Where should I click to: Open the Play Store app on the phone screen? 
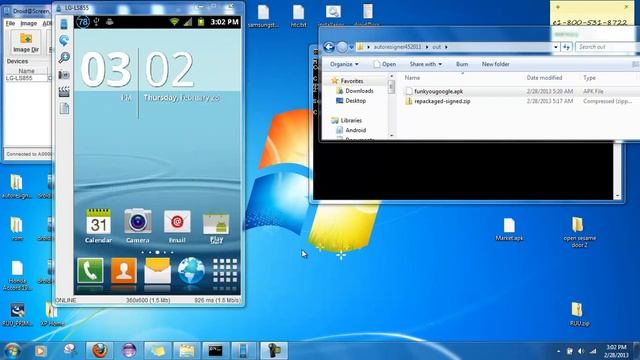pyautogui.click(x=216, y=228)
